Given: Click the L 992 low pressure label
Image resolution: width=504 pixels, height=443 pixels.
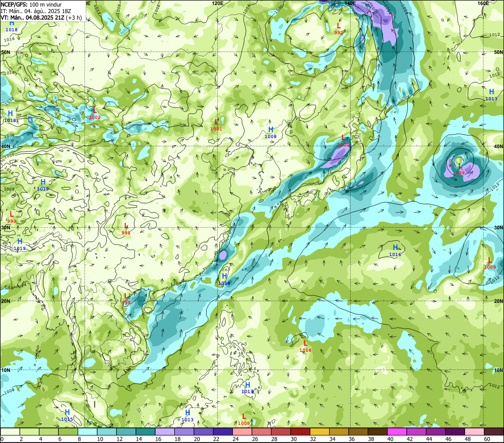Looking at the screenshot, I should pos(339,29).
